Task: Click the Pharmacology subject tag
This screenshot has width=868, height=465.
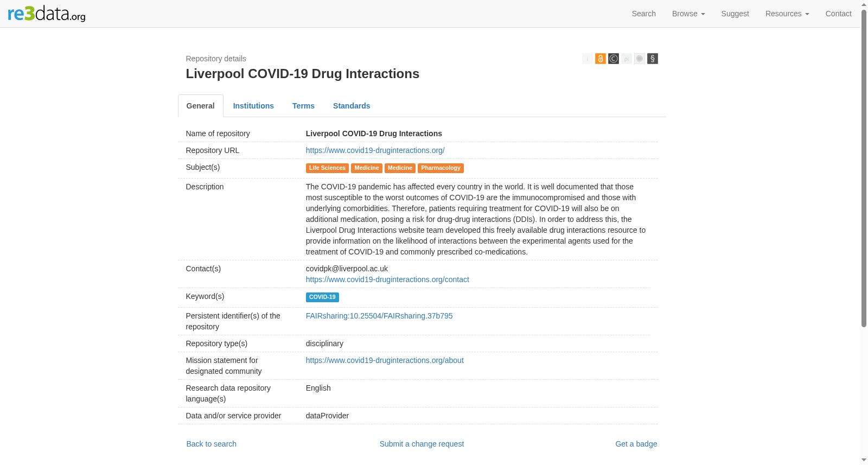Action: (x=441, y=168)
